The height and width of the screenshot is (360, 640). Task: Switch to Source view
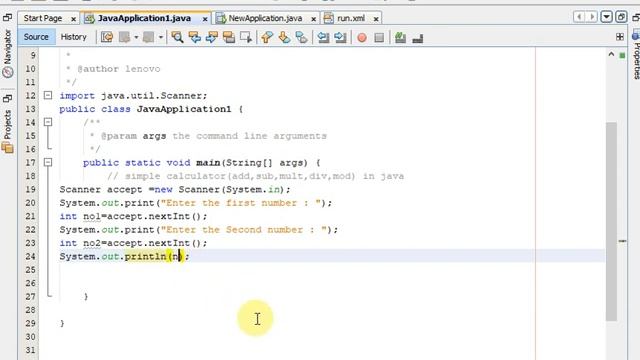36,37
